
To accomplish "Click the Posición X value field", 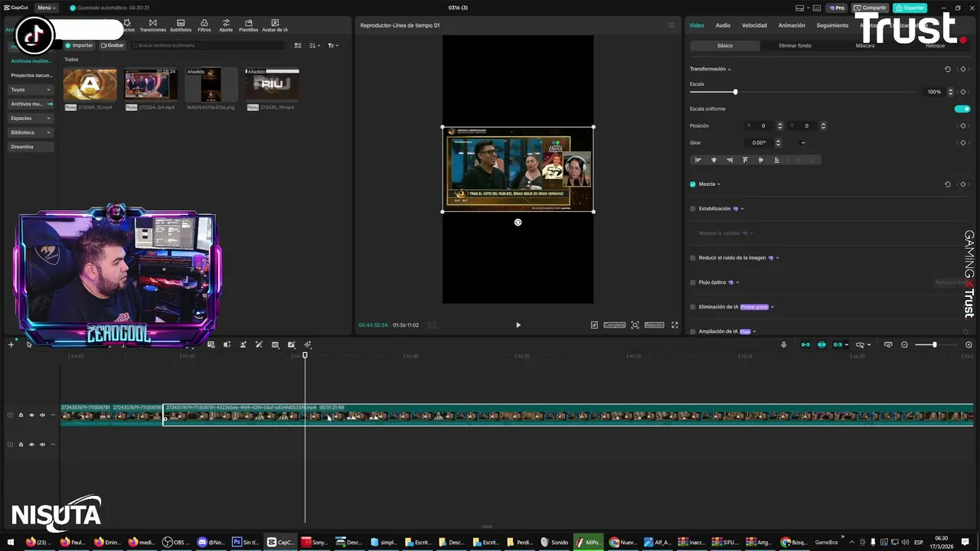I will tap(763, 126).
